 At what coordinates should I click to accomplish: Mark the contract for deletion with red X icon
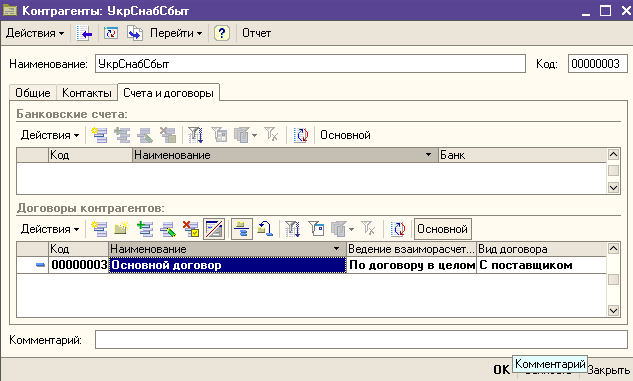pos(191,229)
